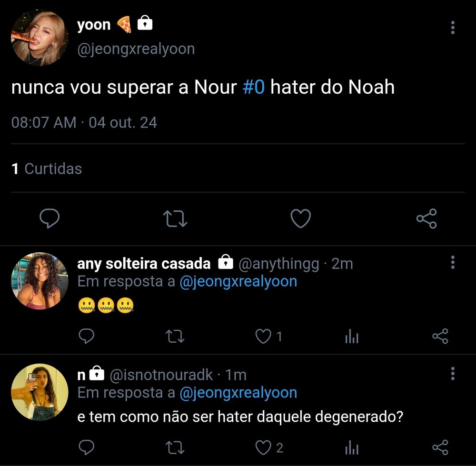Like yoon's main tweet with heart
Image resolution: width=476 pixels, height=466 pixels.
(300, 218)
